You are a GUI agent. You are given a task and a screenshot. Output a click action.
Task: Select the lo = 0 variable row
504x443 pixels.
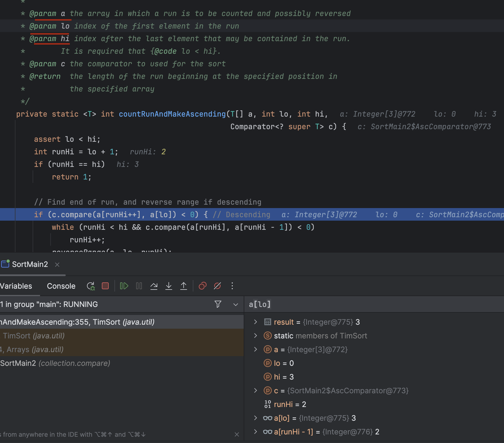(374, 363)
